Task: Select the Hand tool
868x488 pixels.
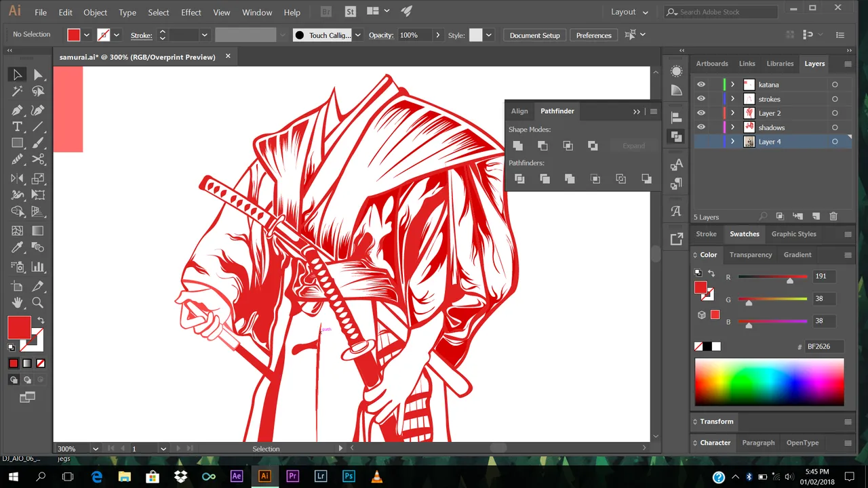Action: coord(17,303)
